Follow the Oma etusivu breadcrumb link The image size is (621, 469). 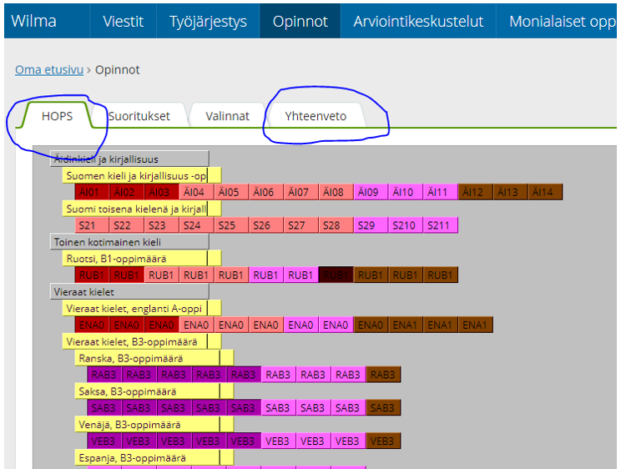49,70
